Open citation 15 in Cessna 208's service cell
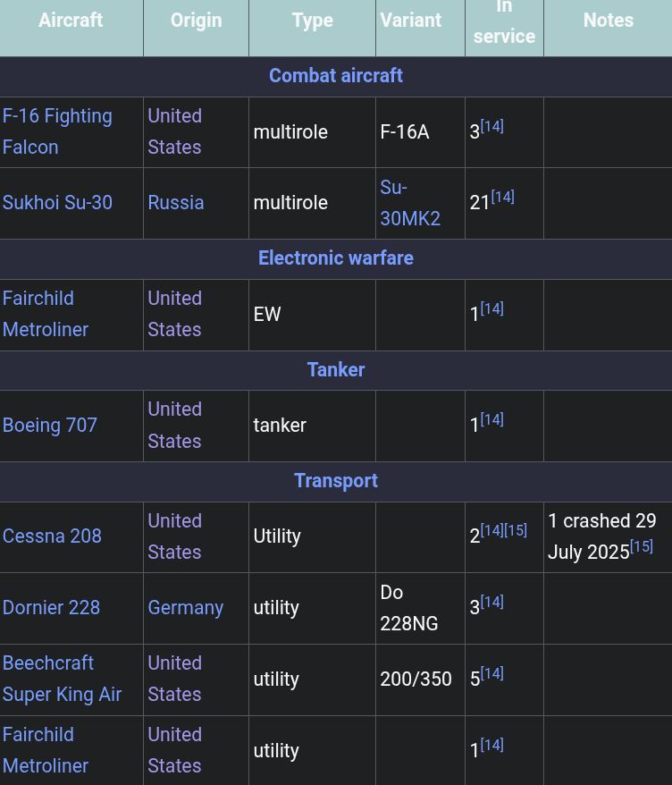Screen dimensions: 672x785 [x=516, y=530]
